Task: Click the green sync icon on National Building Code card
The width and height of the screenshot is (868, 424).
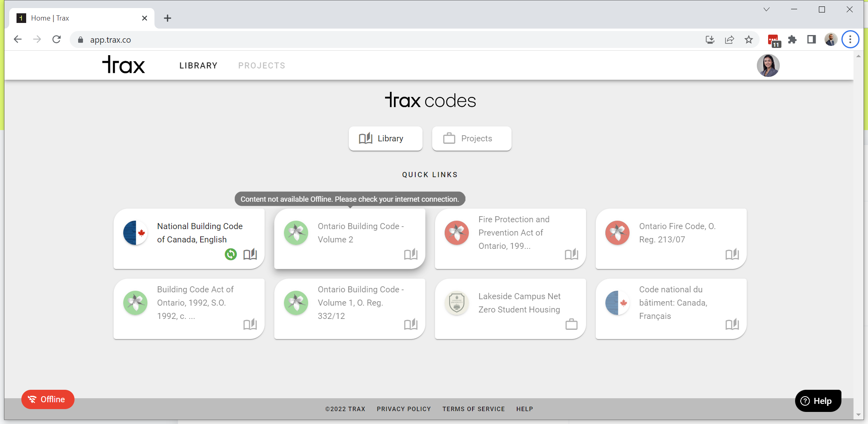Action: 231,254
